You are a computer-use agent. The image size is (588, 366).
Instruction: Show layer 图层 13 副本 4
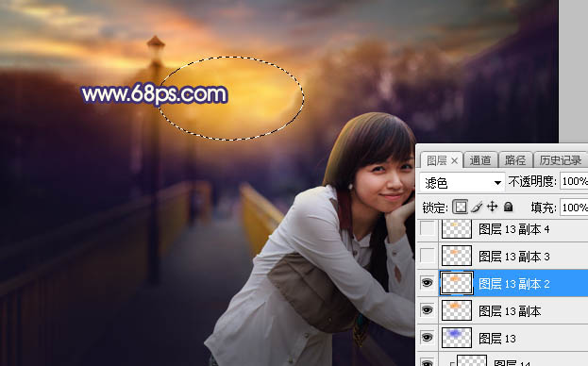point(428,229)
